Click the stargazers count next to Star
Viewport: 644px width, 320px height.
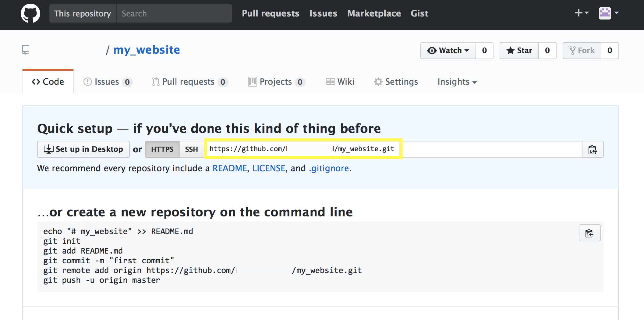(x=547, y=51)
